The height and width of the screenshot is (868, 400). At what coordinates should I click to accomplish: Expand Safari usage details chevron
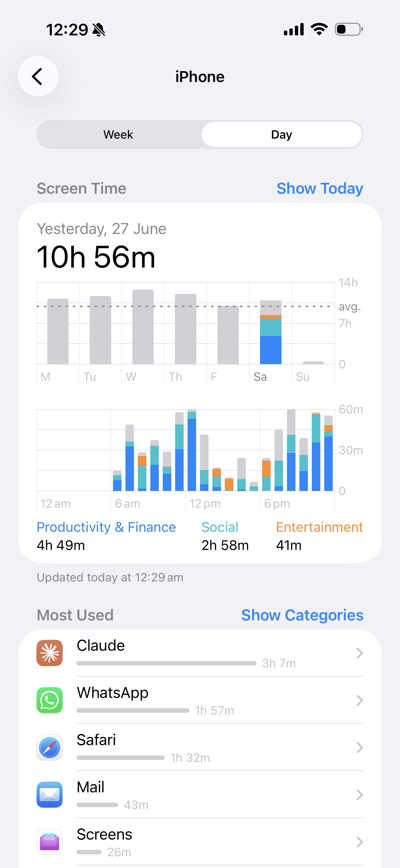(359, 747)
